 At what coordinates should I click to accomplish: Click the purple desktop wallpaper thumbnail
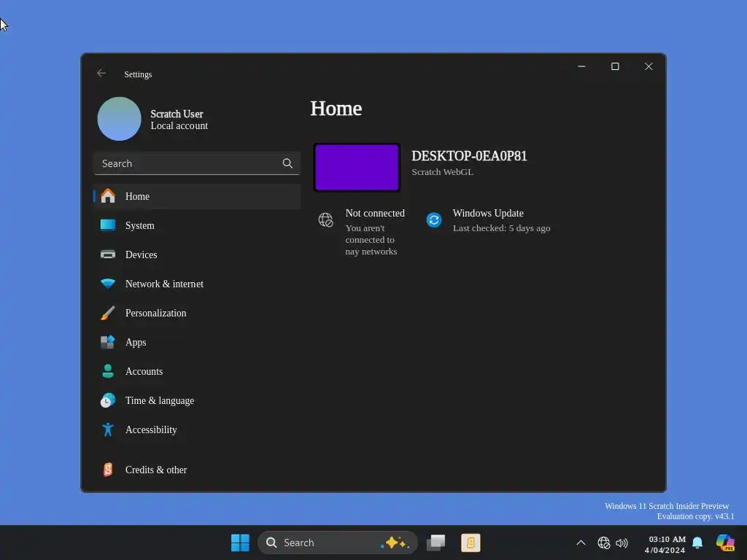357,168
